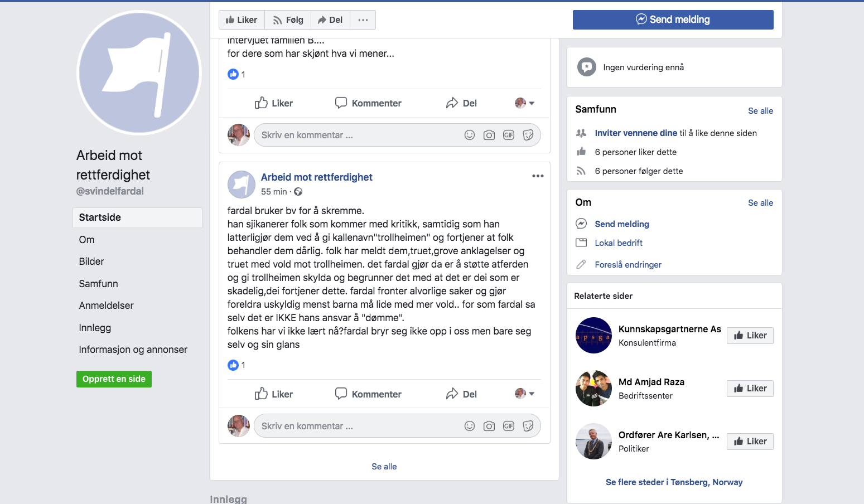The image size is (864, 504).
Task: Click the Send melding blue button
Action: pos(673,20)
